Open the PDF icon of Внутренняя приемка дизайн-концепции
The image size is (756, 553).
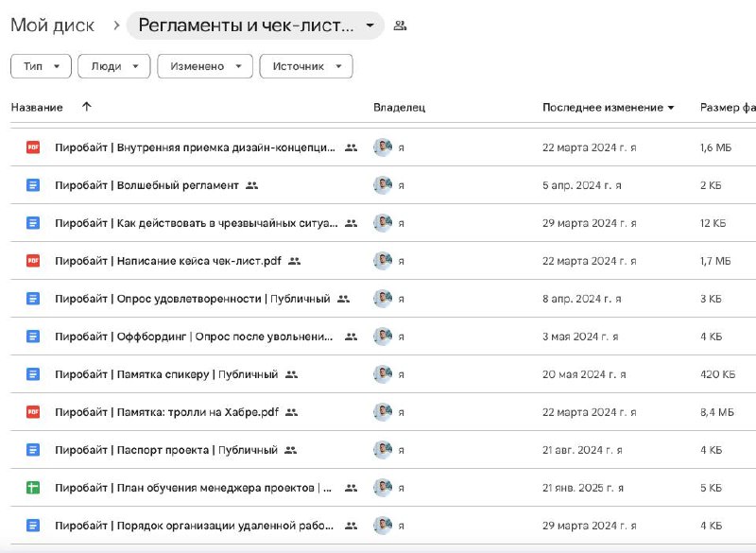pyautogui.click(x=31, y=147)
